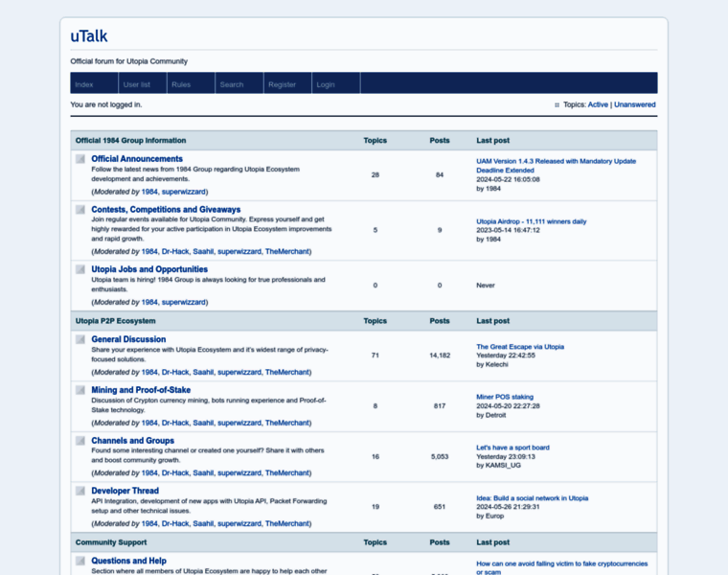Click the 'by Detroit' author text
728x575 pixels.
click(x=491, y=415)
